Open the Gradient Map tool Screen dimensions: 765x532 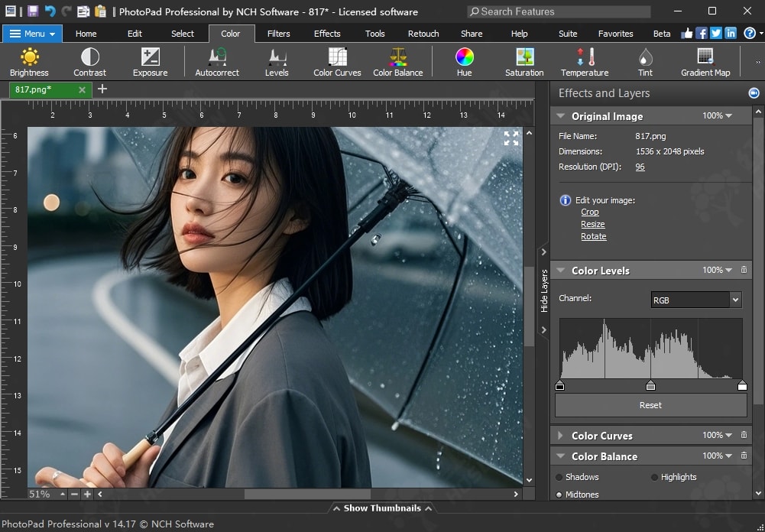tap(705, 62)
